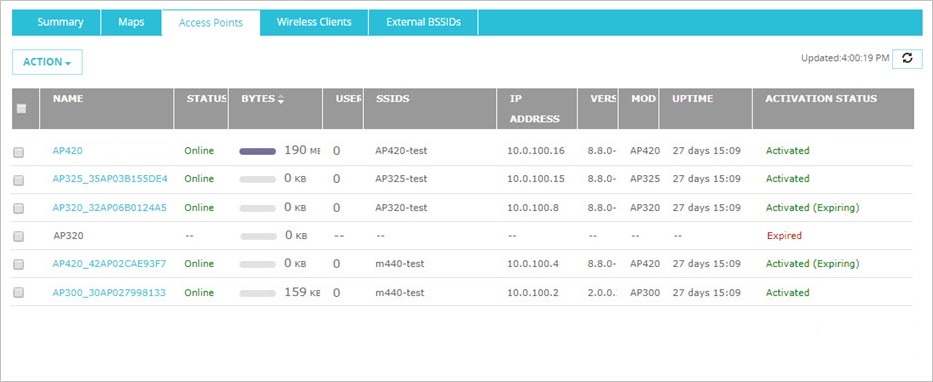The image size is (933, 382).
Task: Toggle the select-all checkbox in table header
Action: click(21, 108)
